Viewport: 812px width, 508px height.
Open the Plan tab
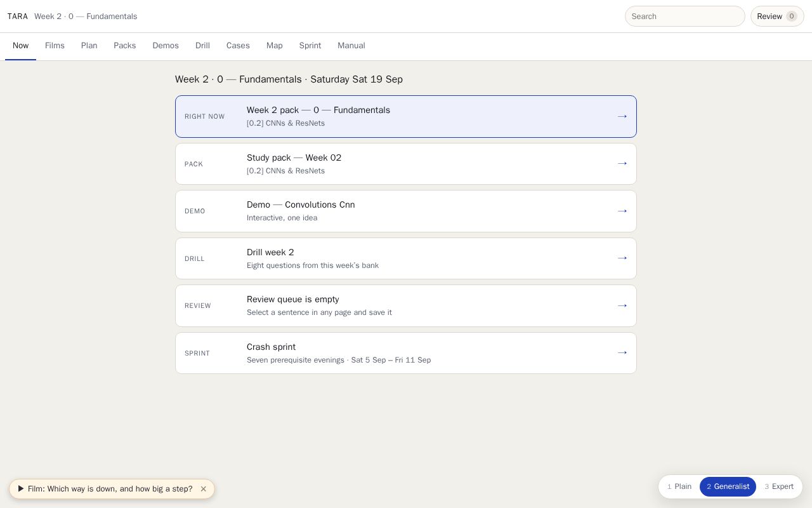89,46
